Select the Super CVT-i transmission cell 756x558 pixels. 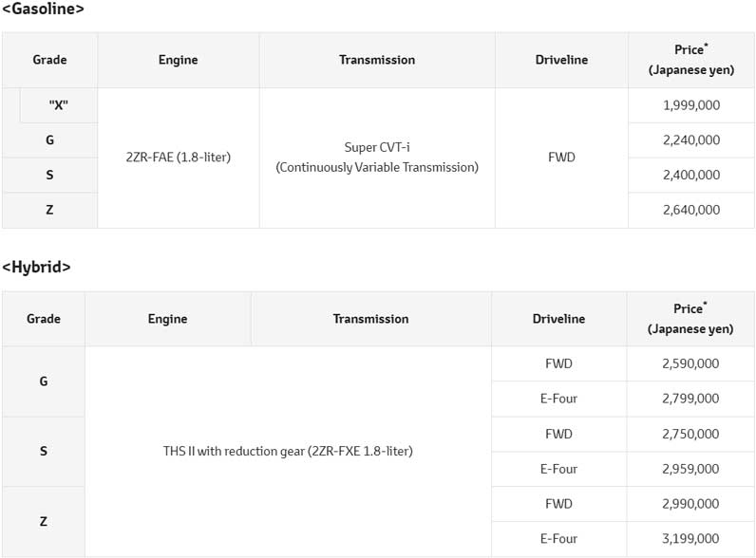(377, 158)
